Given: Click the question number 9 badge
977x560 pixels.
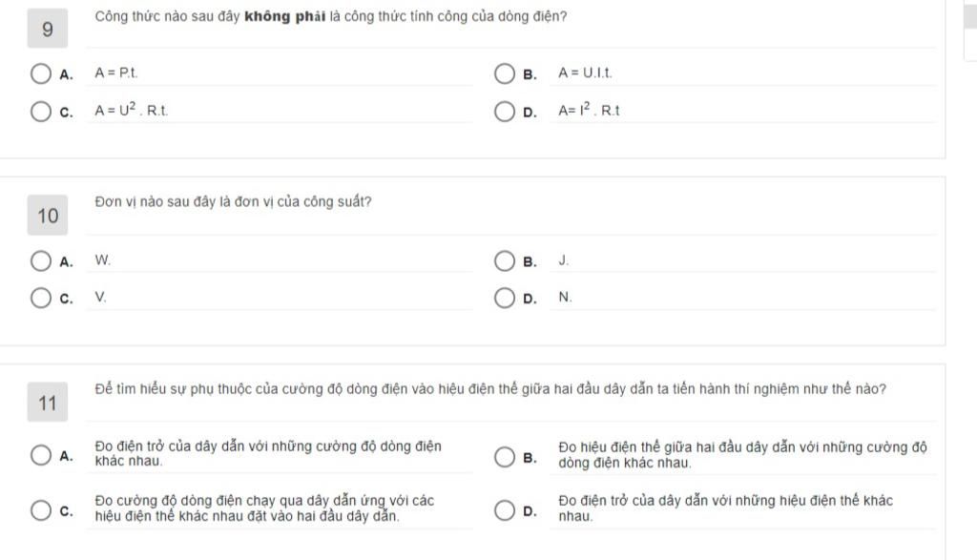Looking at the screenshot, I should [48, 30].
